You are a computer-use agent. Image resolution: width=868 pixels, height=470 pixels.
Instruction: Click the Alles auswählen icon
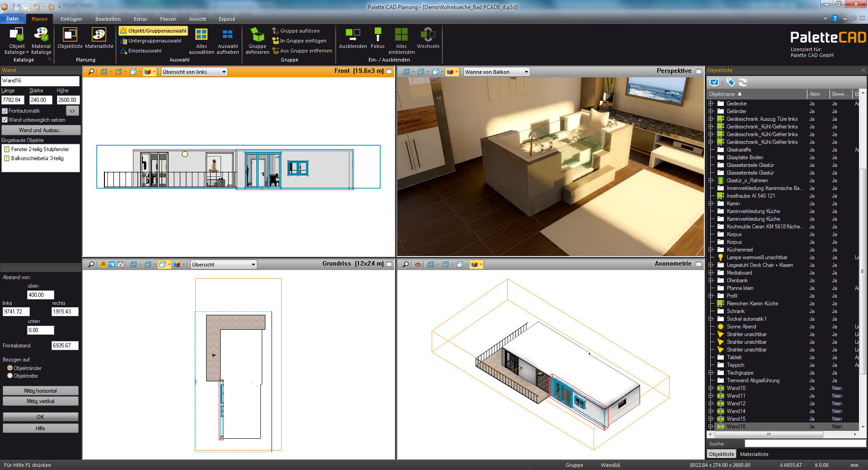coord(201,35)
